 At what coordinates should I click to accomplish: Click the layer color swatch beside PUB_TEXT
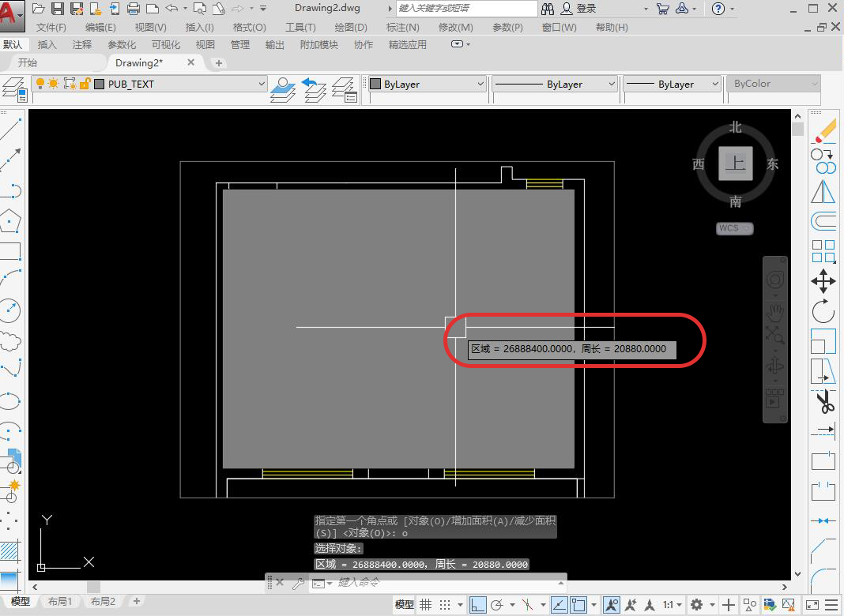[x=99, y=84]
